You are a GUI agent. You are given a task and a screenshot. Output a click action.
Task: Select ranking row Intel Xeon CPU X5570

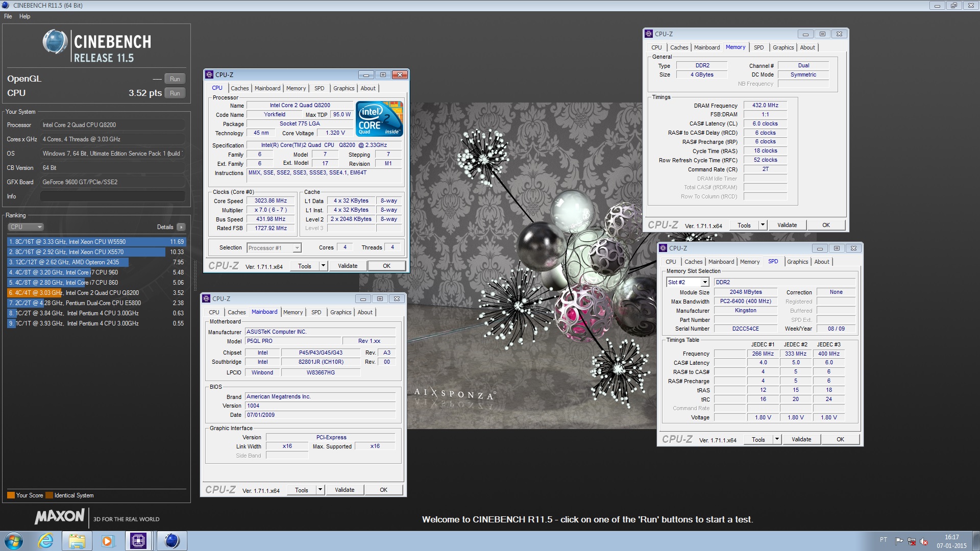(x=96, y=252)
